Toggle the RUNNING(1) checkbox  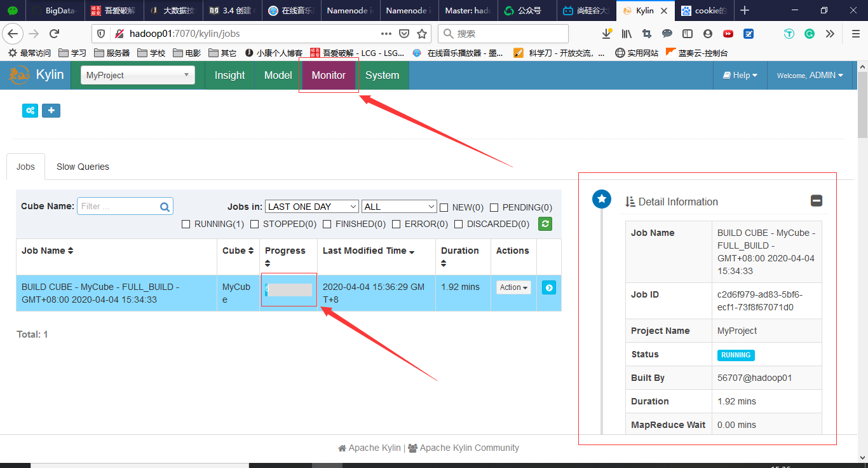click(186, 224)
